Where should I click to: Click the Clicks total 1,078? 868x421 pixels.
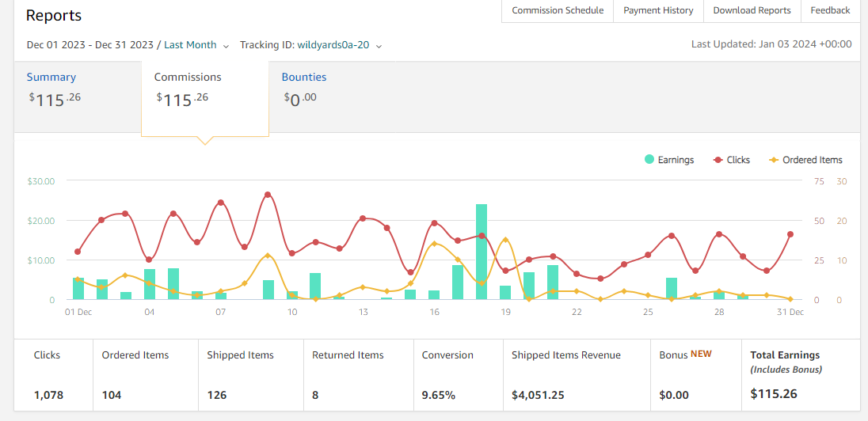pyautogui.click(x=49, y=395)
